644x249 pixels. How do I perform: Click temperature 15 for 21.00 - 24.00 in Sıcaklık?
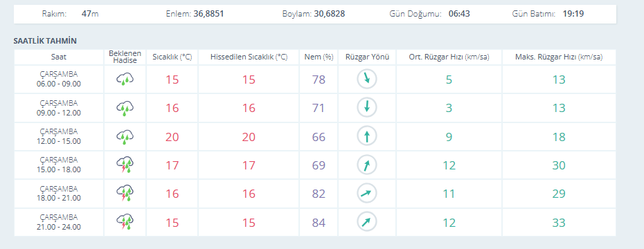click(172, 223)
